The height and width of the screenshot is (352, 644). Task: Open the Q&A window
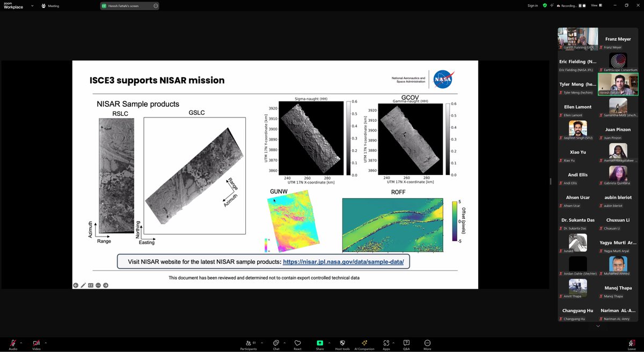pos(406,344)
